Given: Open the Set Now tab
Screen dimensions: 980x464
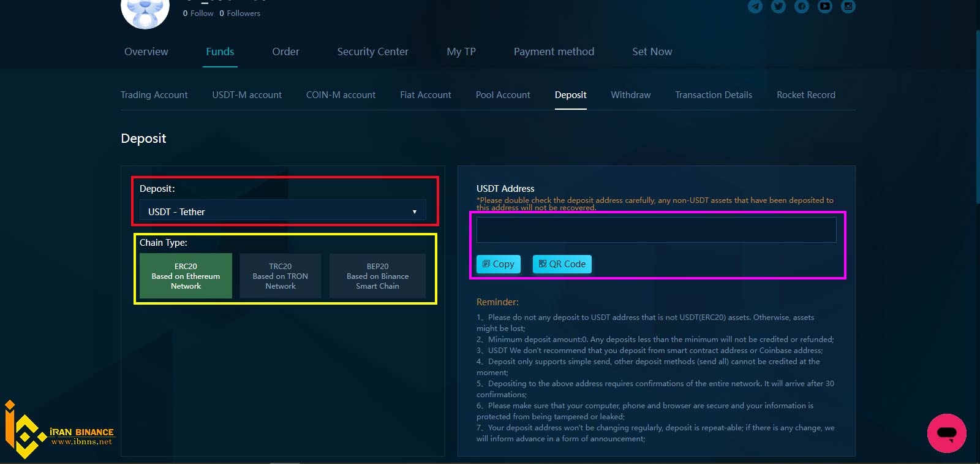Looking at the screenshot, I should [652, 51].
